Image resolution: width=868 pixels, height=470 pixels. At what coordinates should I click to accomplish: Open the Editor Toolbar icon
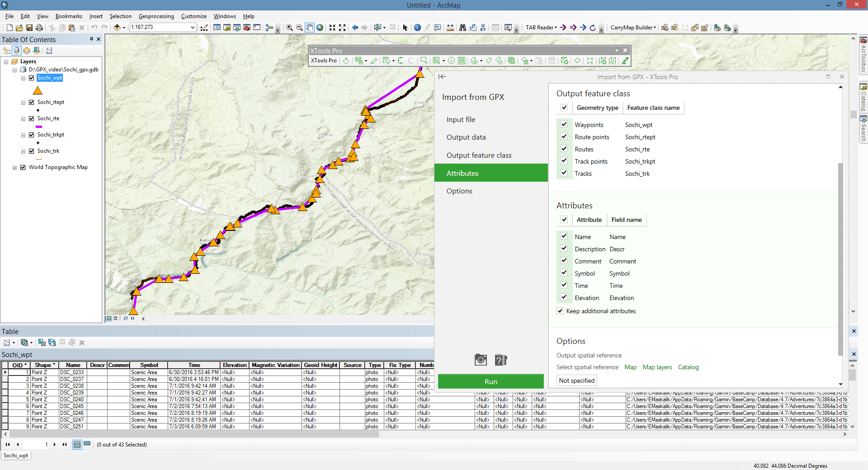point(204,28)
